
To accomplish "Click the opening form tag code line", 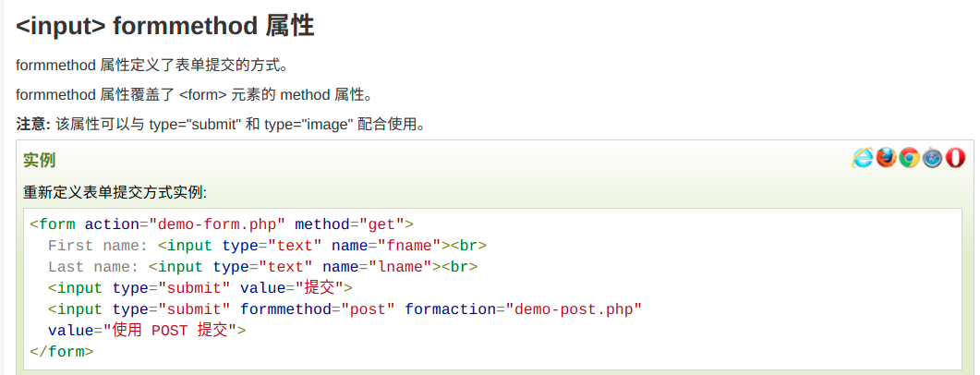I will (222, 224).
